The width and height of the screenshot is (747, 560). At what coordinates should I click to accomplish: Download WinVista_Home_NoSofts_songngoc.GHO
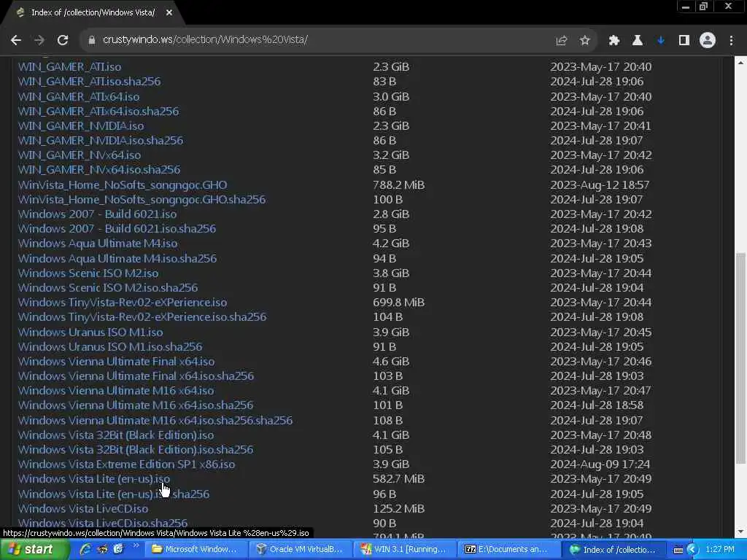pyautogui.click(x=123, y=185)
